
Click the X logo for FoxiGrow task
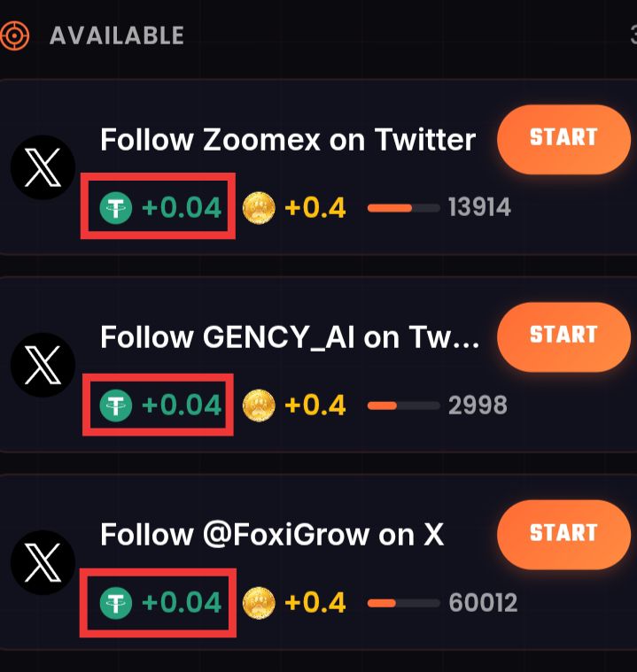[43, 562]
